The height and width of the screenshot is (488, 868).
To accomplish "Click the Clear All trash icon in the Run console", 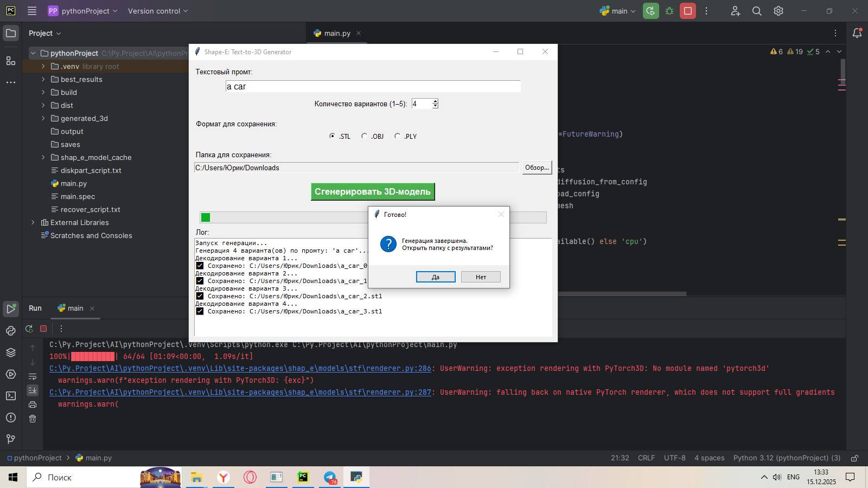I will click(x=33, y=419).
